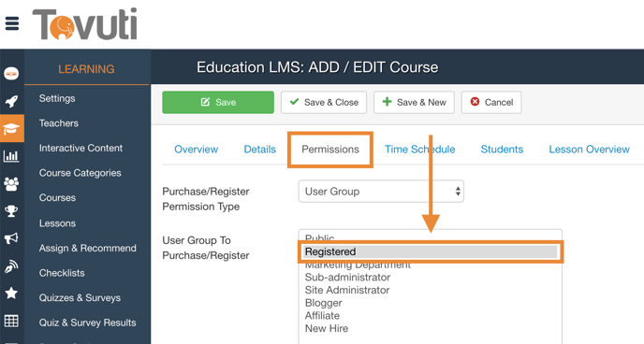Viewport: 644px width, 344px height.
Task: Open Teachers in the Learning menu
Action: [x=59, y=123]
